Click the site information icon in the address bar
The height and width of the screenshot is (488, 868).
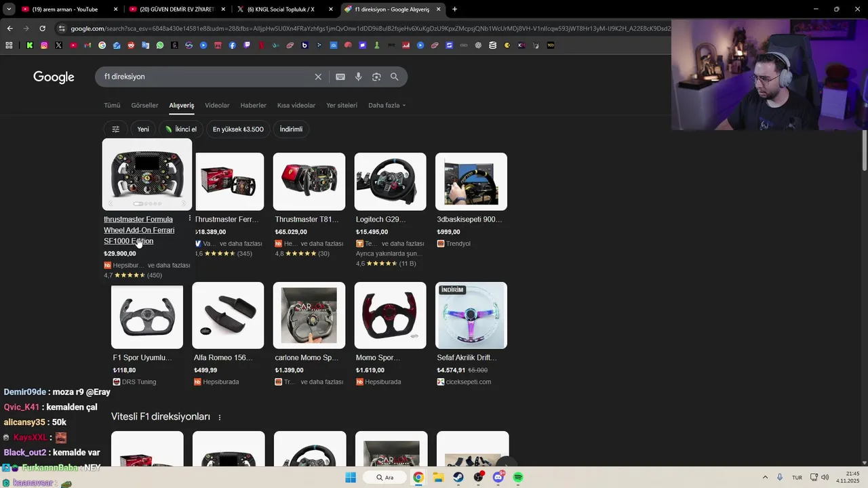point(62,28)
